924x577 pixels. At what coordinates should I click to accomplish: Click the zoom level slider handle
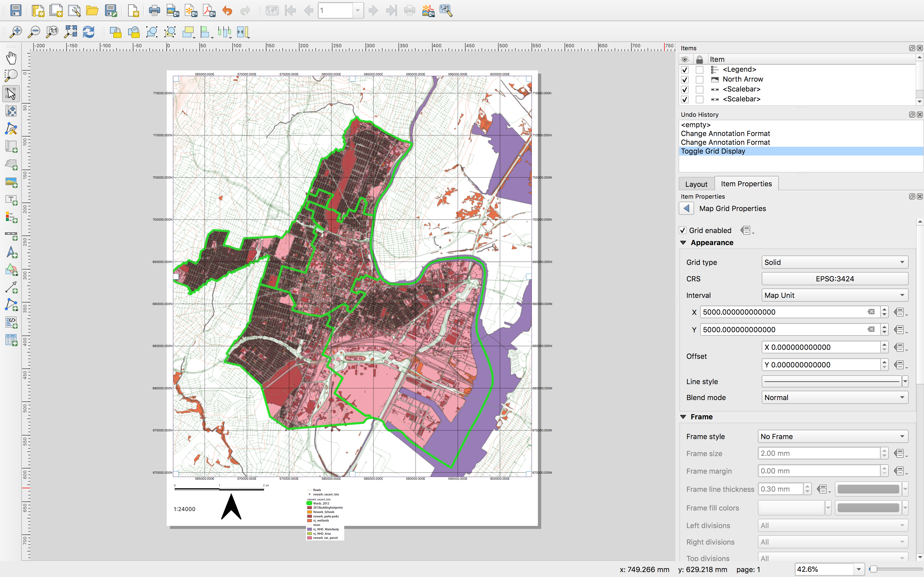click(873, 569)
